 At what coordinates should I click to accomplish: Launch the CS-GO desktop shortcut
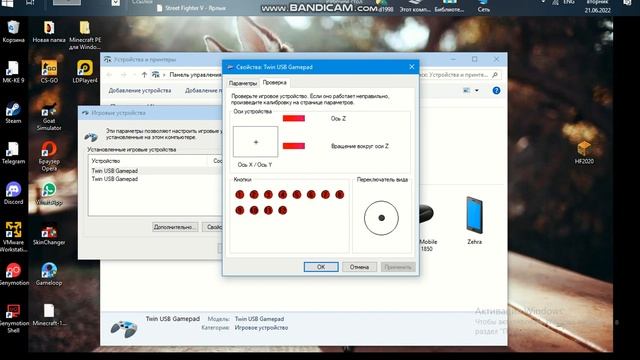[x=49, y=72]
